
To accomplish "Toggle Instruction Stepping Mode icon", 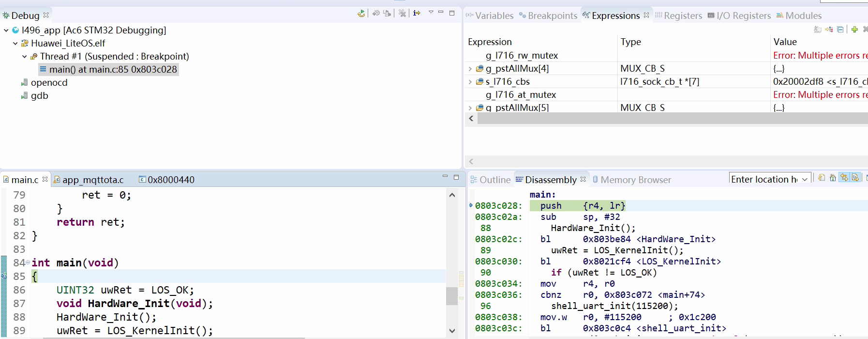I will coord(417,14).
